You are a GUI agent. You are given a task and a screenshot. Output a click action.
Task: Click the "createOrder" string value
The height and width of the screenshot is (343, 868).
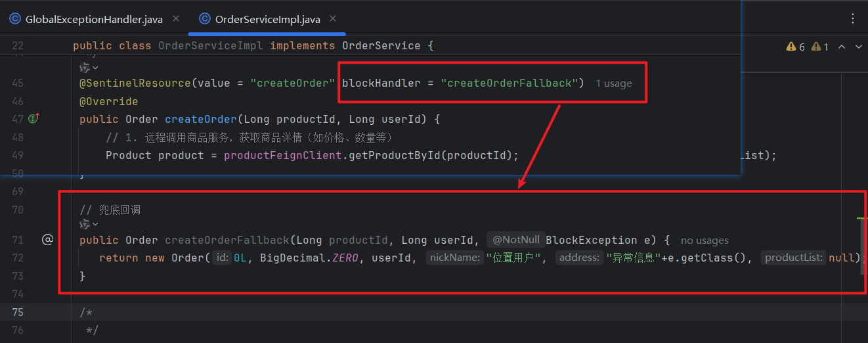[293, 83]
